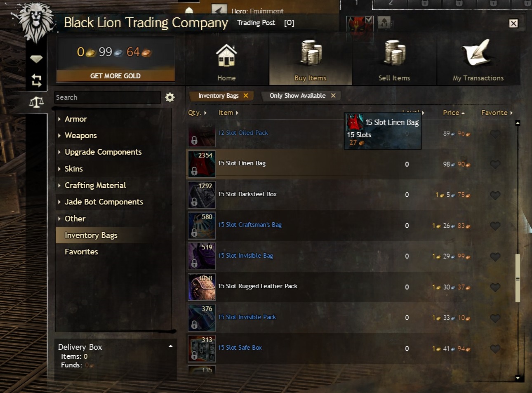This screenshot has width=532, height=393.
Task: Select the currency exchange arrows icon
Action: [36, 80]
